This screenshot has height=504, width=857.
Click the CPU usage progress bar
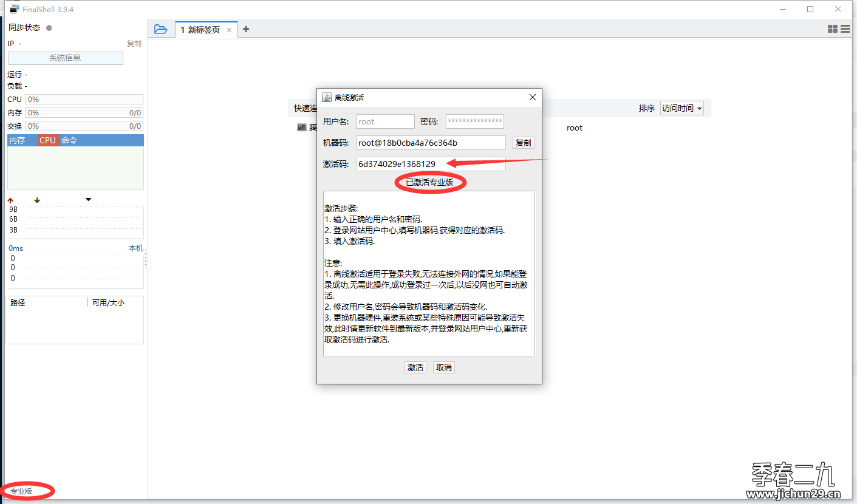84,99
